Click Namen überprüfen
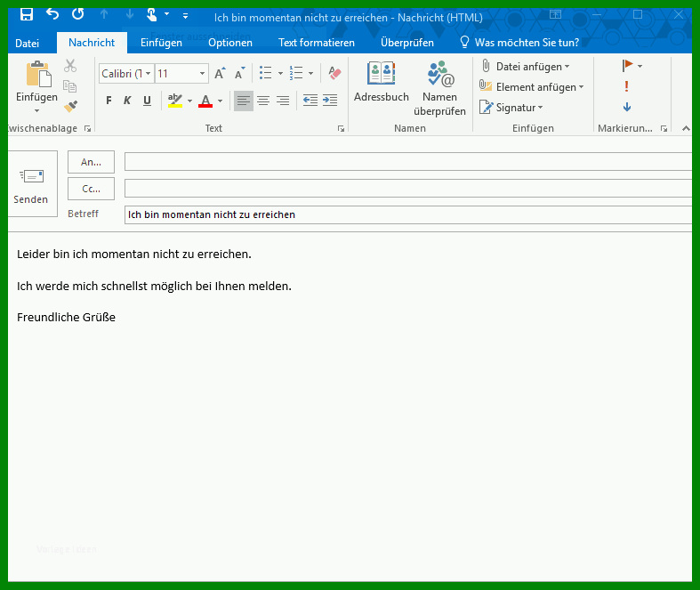This screenshot has height=590, width=700. click(x=439, y=88)
